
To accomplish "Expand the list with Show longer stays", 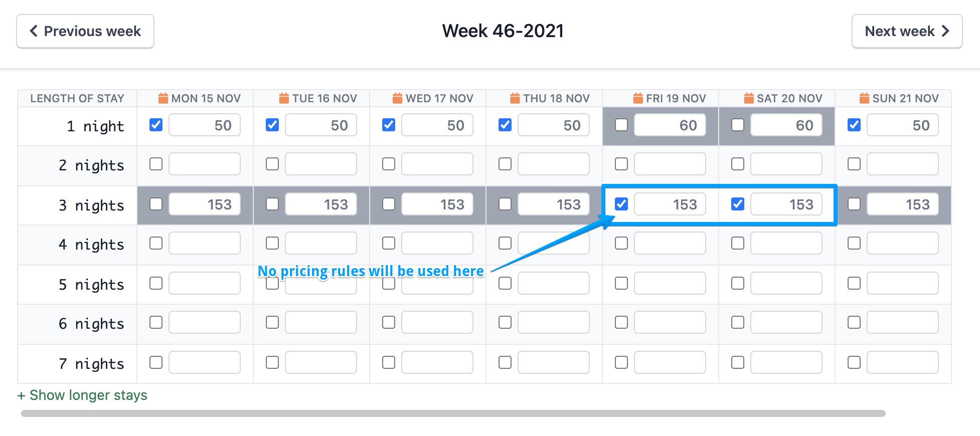I will pyautogui.click(x=82, y=395).
